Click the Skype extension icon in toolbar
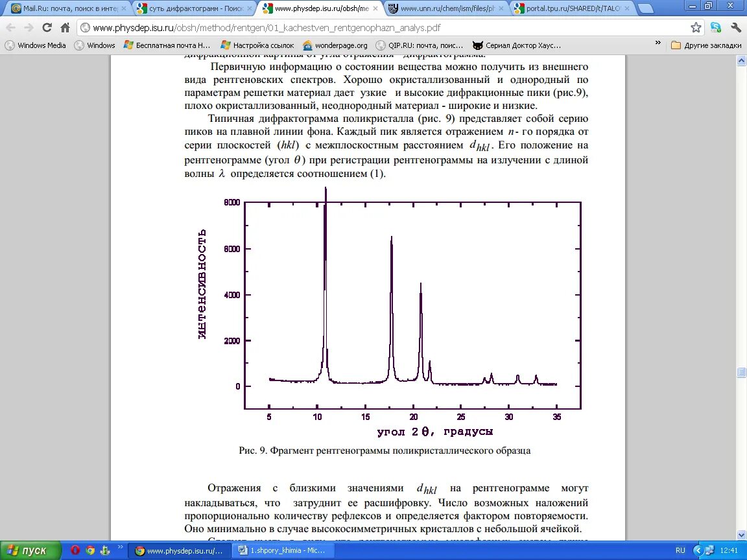This screenshot has height=560, width=747. pyautogui.click(x=716, y=28)
